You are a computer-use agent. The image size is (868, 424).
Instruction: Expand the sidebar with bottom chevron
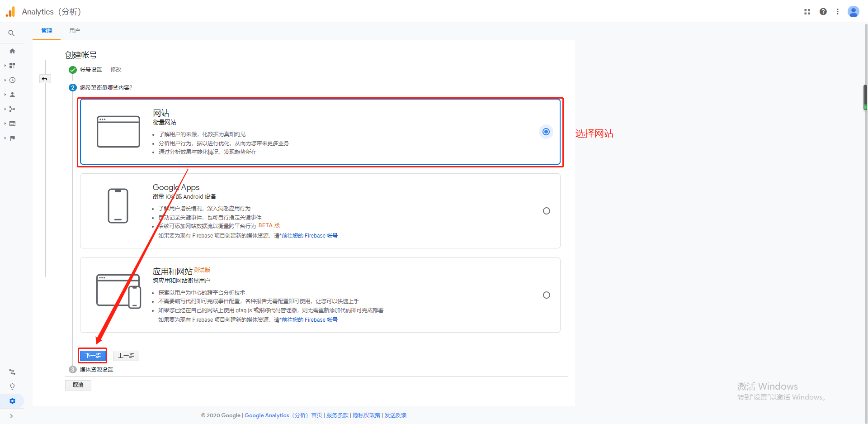pyautogui.click(x=11, y=416)
